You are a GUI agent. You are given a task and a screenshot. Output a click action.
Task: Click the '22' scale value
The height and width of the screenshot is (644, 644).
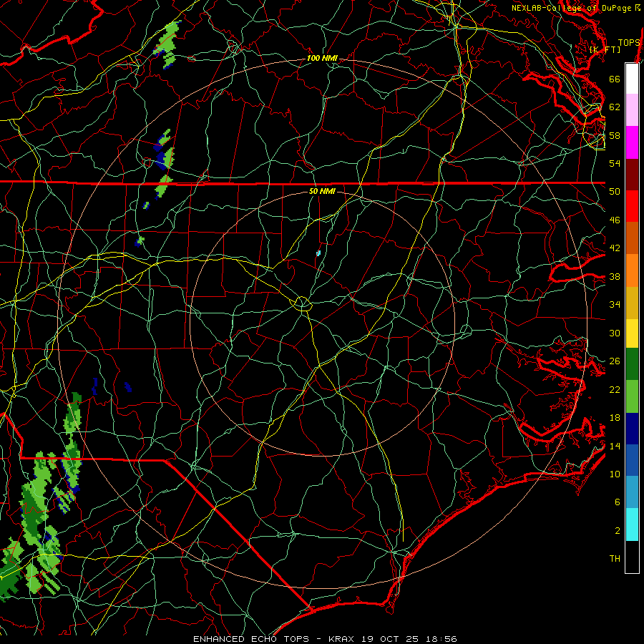point(615,389)
